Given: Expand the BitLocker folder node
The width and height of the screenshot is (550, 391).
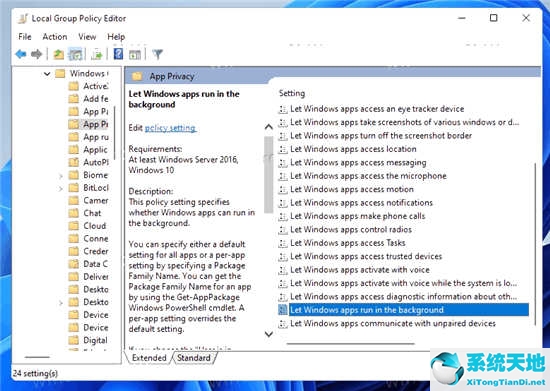Looking at the screenshot, I should click(x=61, y=189).
